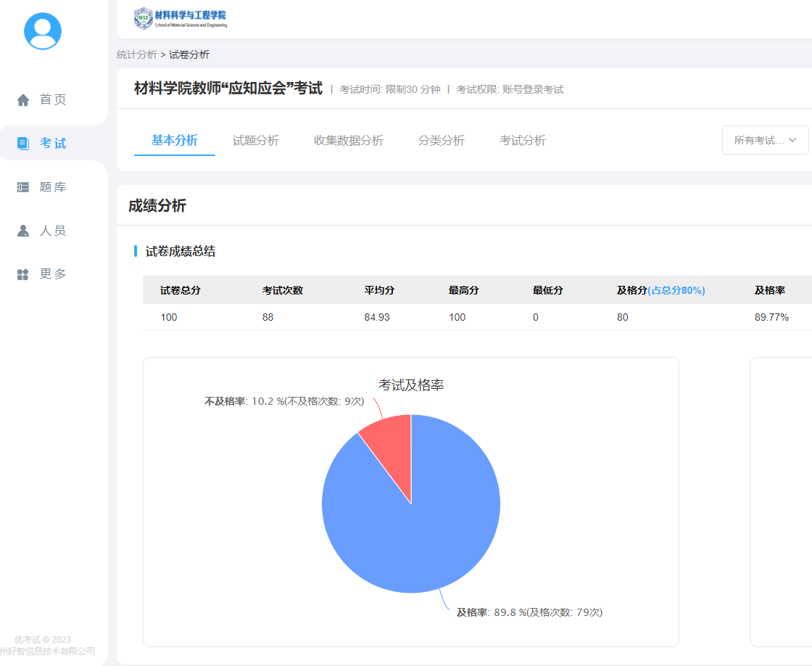This screenshot has width=812, height=666.
Task: Click the blue pass-rate pie slice
Action: click(420, 530)
